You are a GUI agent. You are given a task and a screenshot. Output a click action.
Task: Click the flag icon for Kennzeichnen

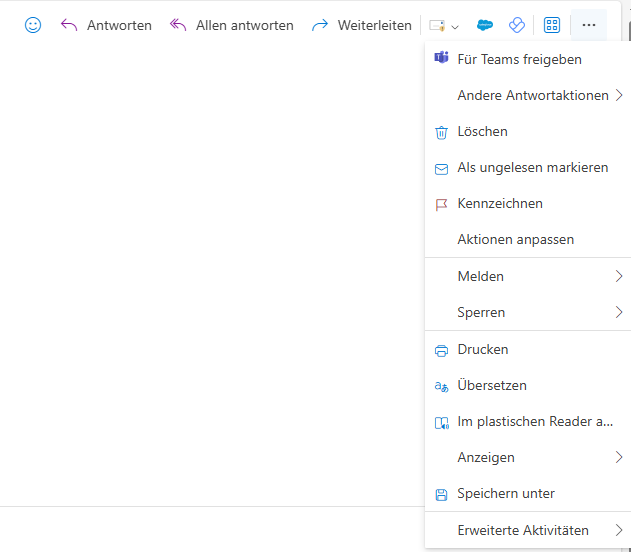(x=441, y=205)
